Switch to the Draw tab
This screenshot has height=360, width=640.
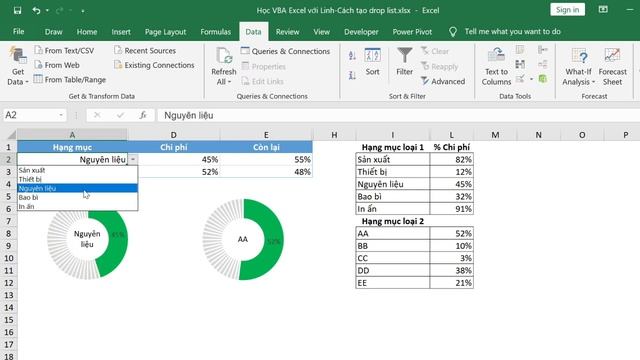click(53, 31)
